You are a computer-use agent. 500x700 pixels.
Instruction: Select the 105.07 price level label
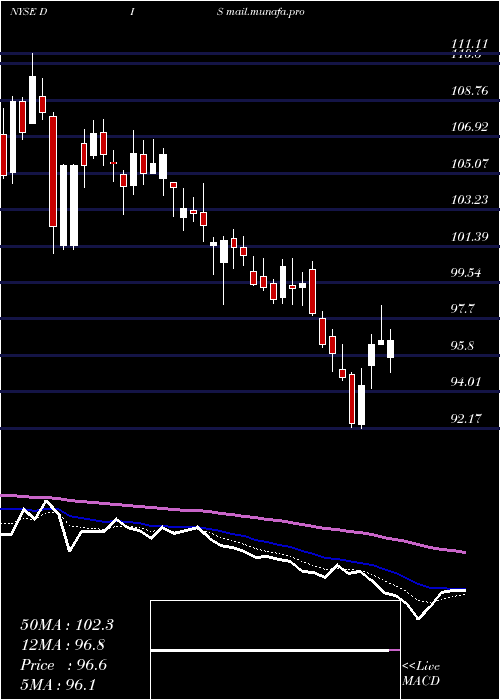pyautogui.click(x=469, y=163)
